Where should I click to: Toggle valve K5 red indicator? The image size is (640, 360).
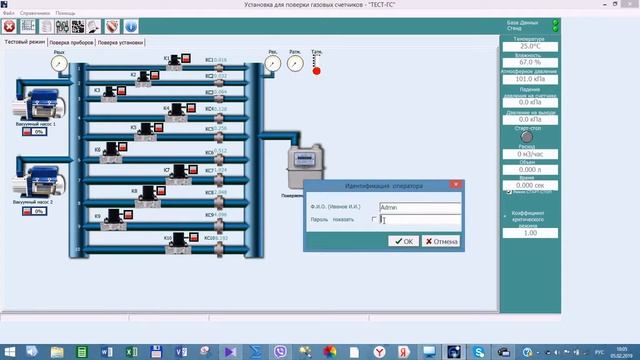click(159, 128)
